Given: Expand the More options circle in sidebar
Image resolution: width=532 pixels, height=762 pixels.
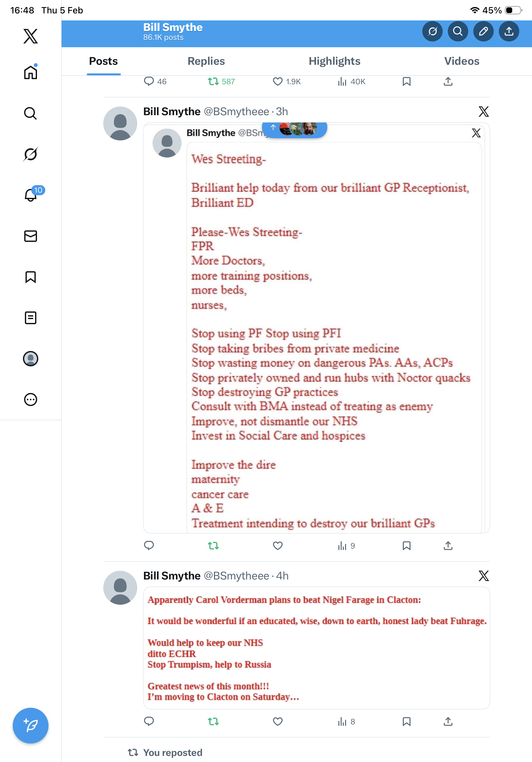Looking at the screenshot, I should (31, 399).
